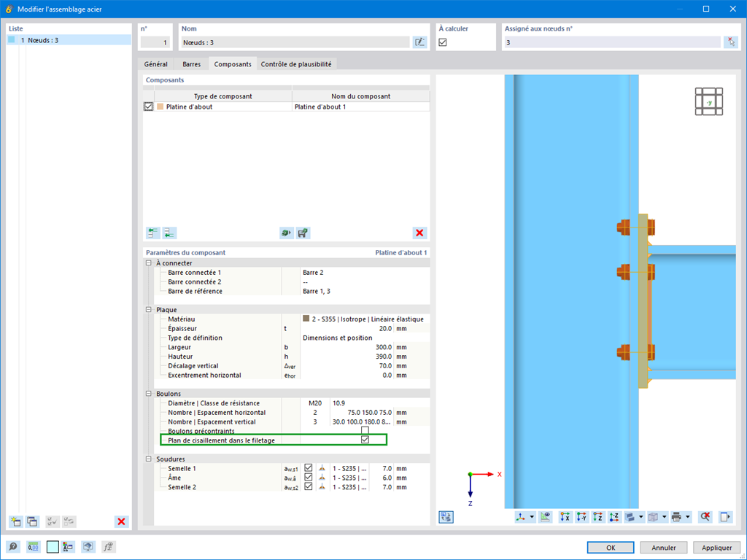Set view in -Y direction
The height and width of the screenshot is (560, 747).
pos(581,517)
